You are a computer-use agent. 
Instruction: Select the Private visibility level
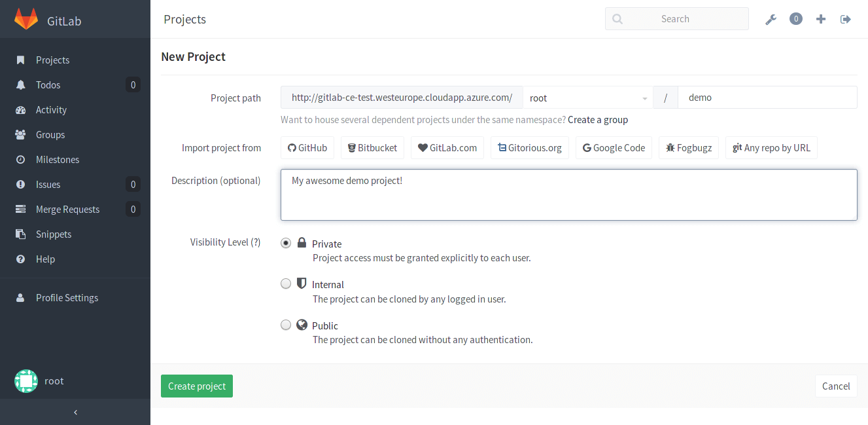click(286, 242)
